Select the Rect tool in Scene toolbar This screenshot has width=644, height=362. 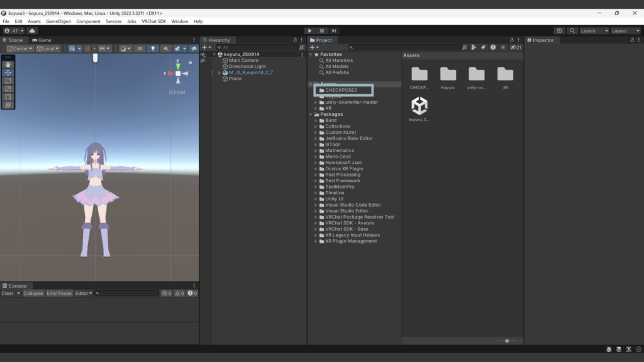pyautogui.click(x=8, y=97)
